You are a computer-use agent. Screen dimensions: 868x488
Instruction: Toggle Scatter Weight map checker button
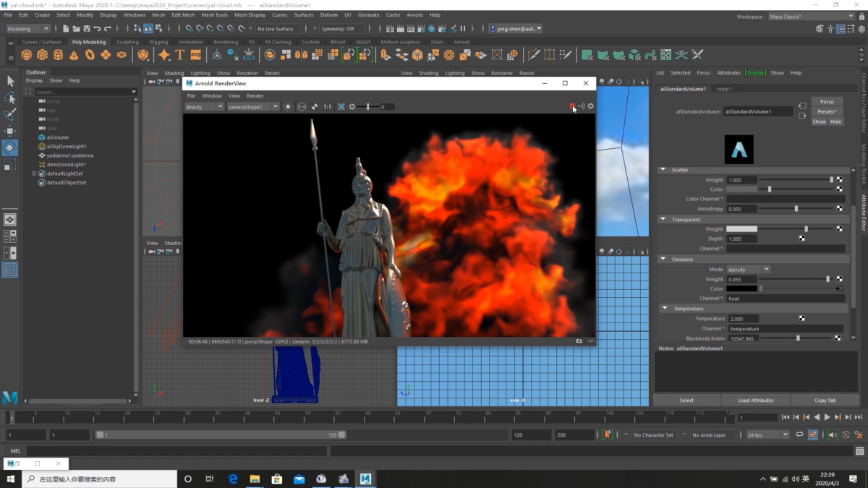tap(840, 179)
